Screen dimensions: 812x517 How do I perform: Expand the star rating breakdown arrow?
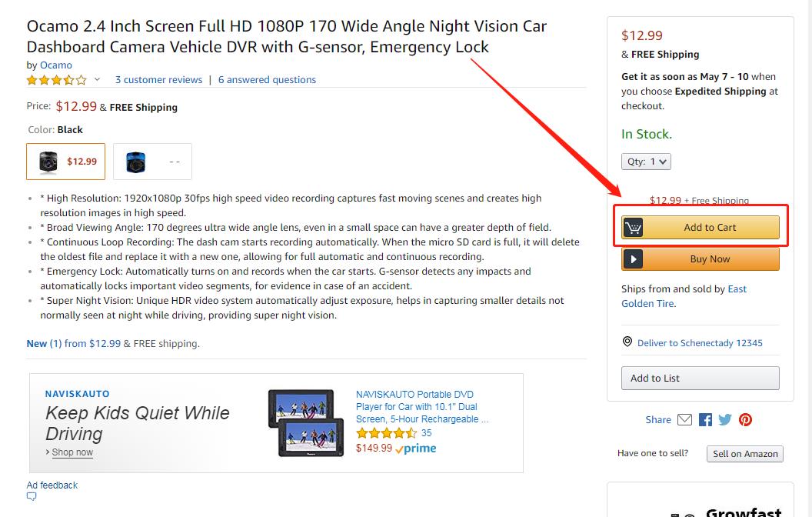[x=97, y=79]
